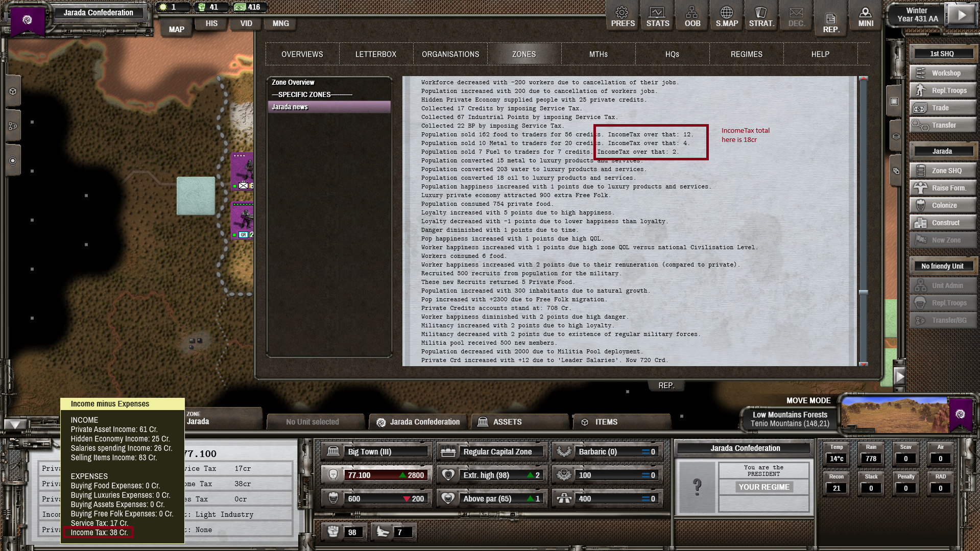Select Zone Overview in the list
This screenshot has width=980, height=551.
[x=329, y=82]
